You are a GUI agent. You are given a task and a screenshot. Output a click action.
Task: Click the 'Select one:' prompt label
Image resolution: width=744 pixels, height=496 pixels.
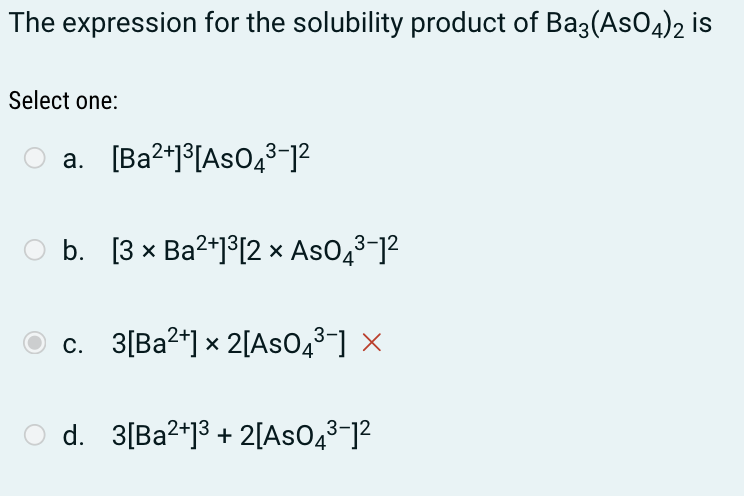point(63,101)
